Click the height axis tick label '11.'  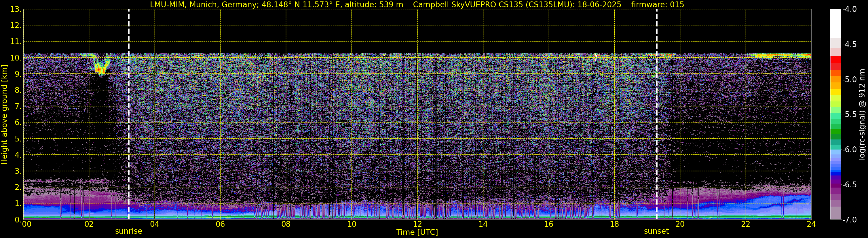pos(16,42)
